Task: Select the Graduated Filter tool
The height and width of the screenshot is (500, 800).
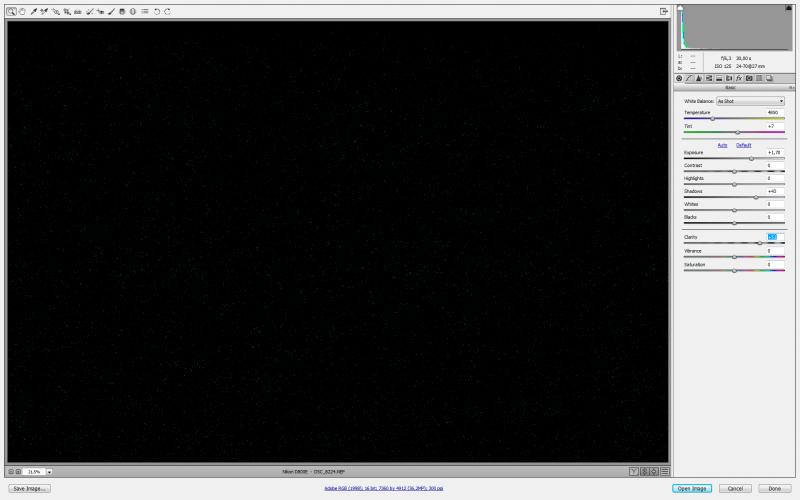Action: [x=122, y=11]
